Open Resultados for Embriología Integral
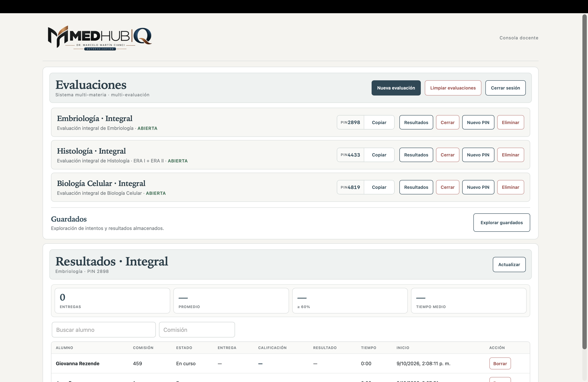Screen dimensions: 588x382 [416, 122]
